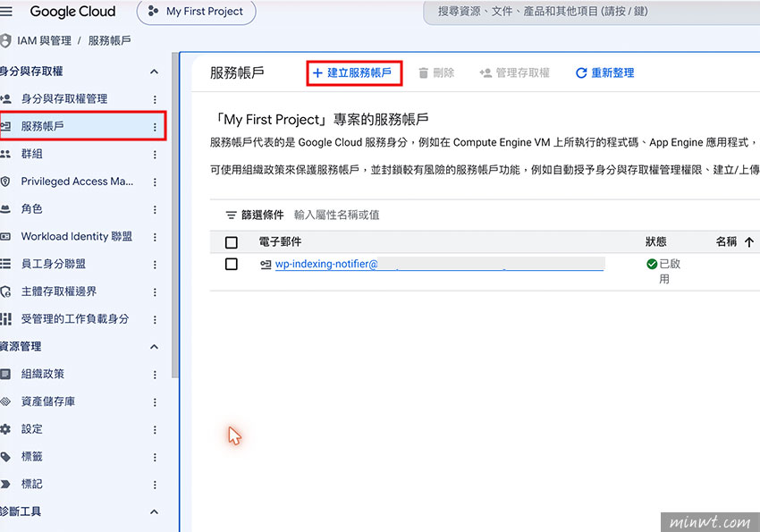Collapse the 診斷工具 section
This screenshot has width=760, height=532.
(154, 512)
